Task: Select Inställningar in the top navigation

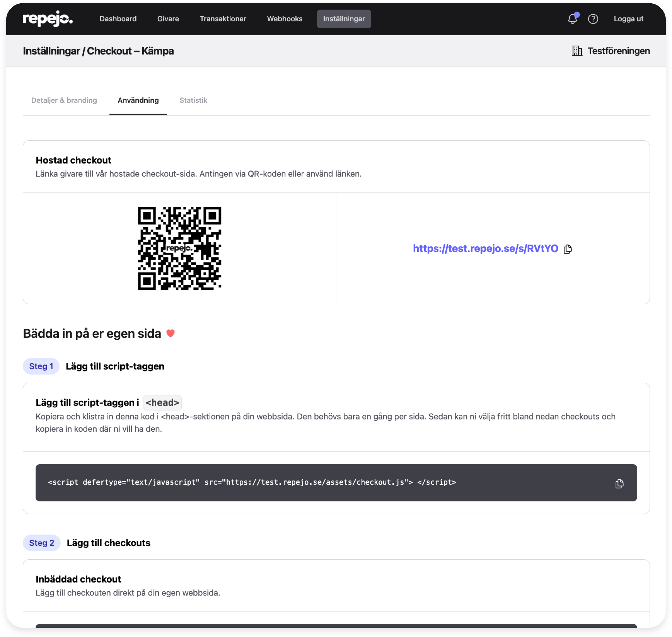Action: [x=344, y=19]
